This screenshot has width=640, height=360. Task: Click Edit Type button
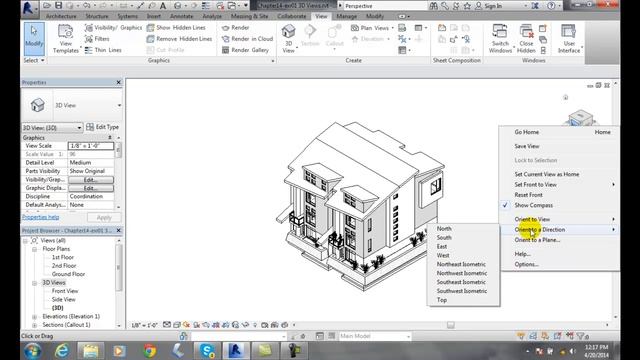(x=102, y=127)
